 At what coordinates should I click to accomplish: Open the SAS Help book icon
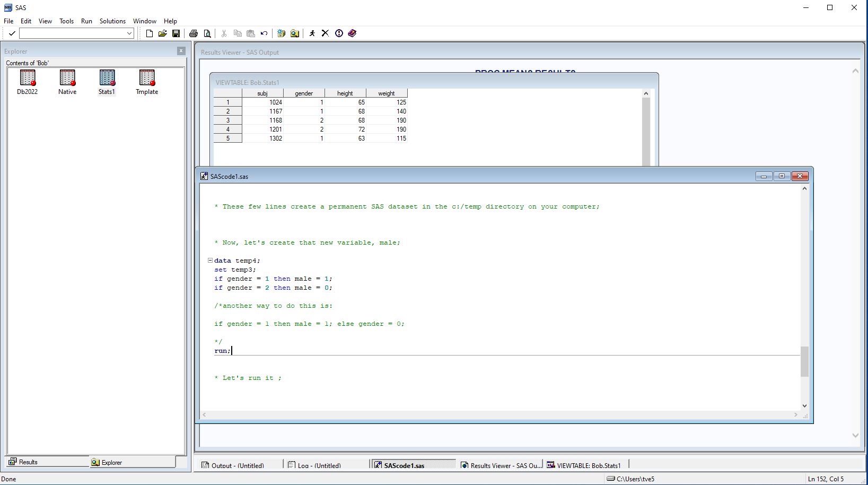353,33
